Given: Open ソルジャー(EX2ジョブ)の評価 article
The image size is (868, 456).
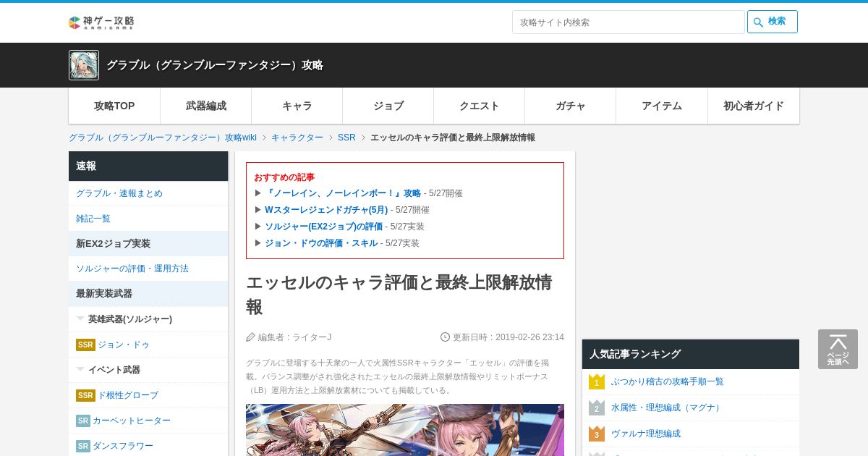Looking at the screenshot, I should 323,227.
